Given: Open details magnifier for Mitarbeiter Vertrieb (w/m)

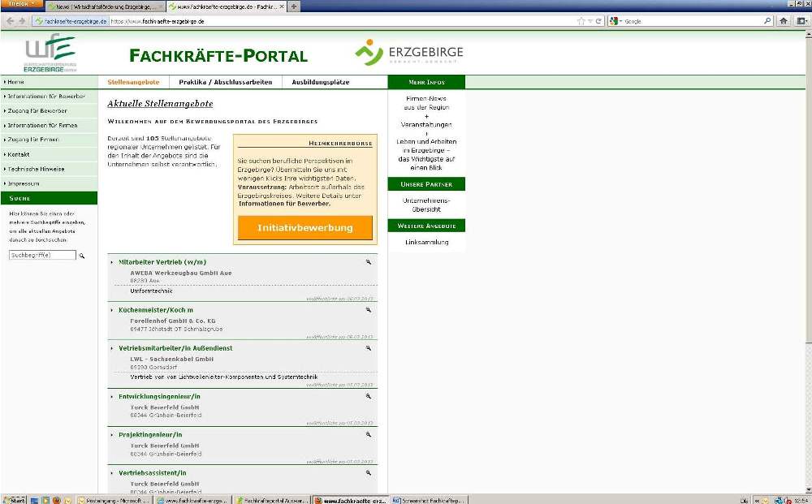Looking at the screenshot, I should pos(368,262).
